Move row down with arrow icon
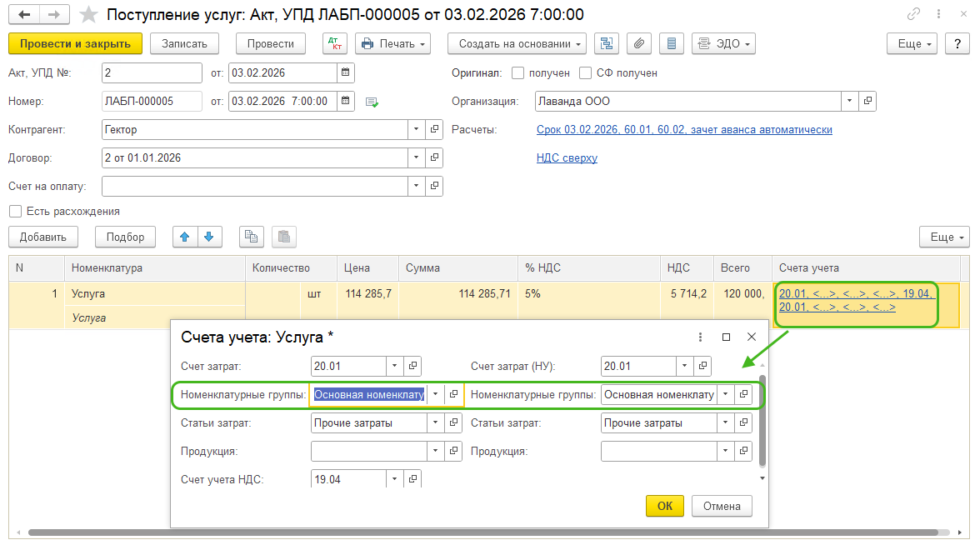 (208, 237)
